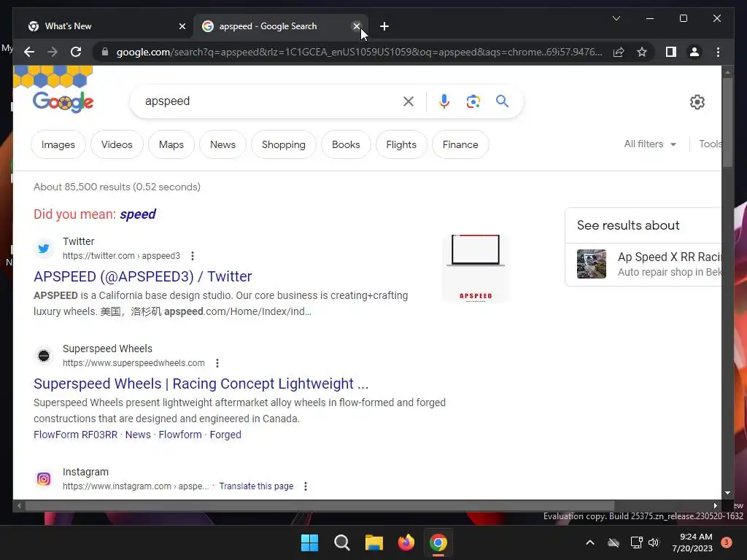This screenshot has width=747, height=560.
Task: Open Chrome side panel
Action: (x=671, y=52)
